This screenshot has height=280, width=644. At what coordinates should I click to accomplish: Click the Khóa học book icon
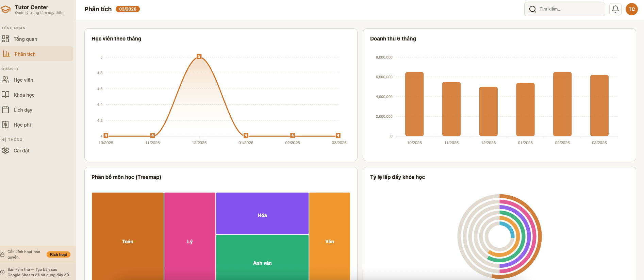[5, 95]
